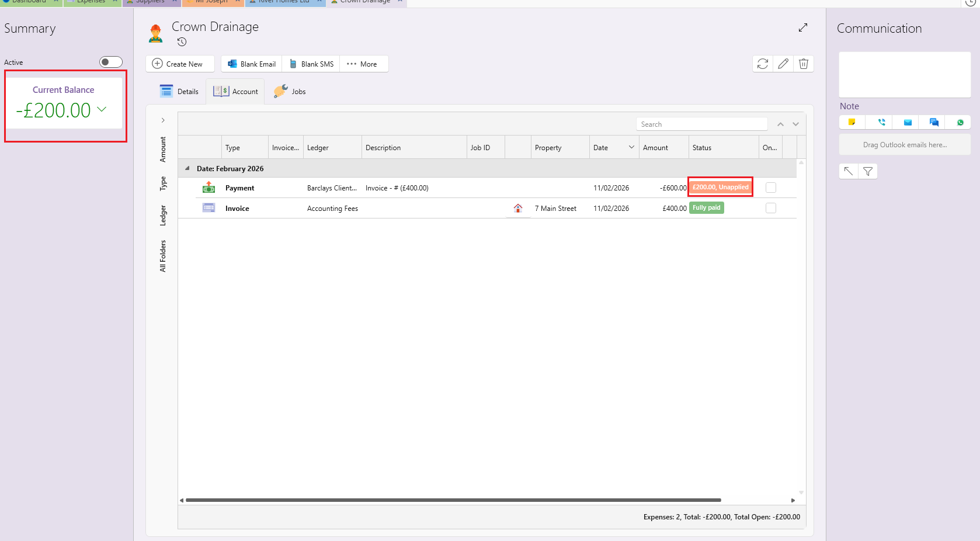Screen dimensions: 980x541
Task: Sort by the Type column header
Action: click(245, 148)
